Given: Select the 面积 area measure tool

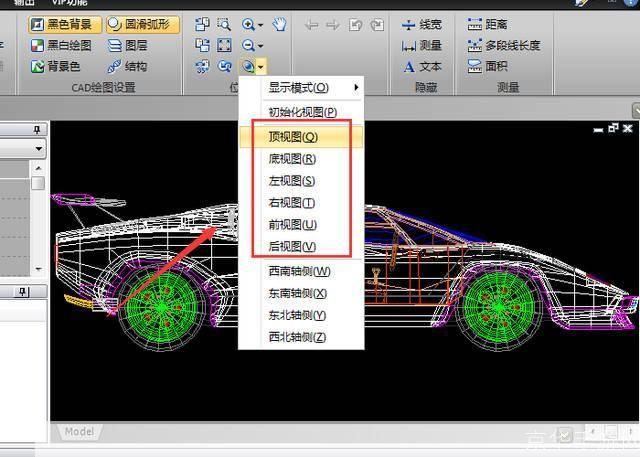Looking at the screenshot, I should pos(487,66).
